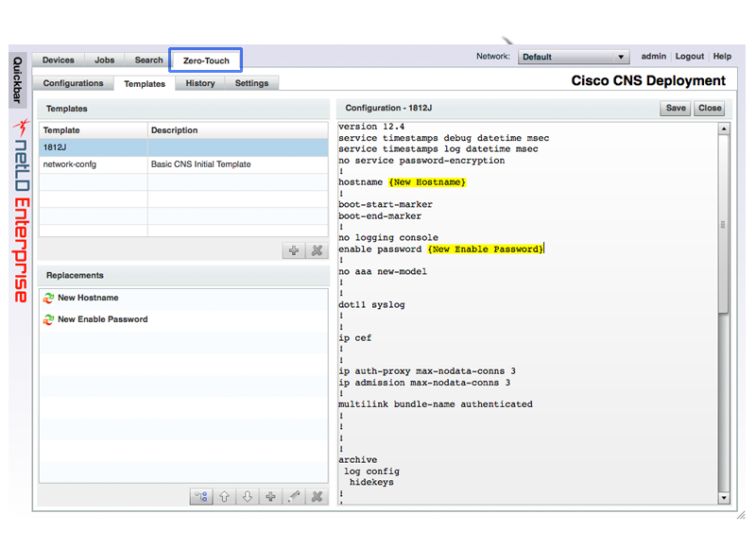Switch to the Jobs tab
The height and width of the screenshot is (548, 756).
tap(105, 60)
